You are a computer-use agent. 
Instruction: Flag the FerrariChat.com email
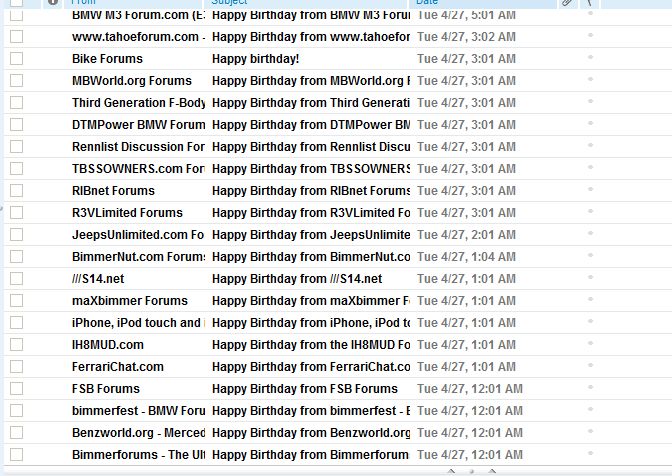(x=591, y=365)
